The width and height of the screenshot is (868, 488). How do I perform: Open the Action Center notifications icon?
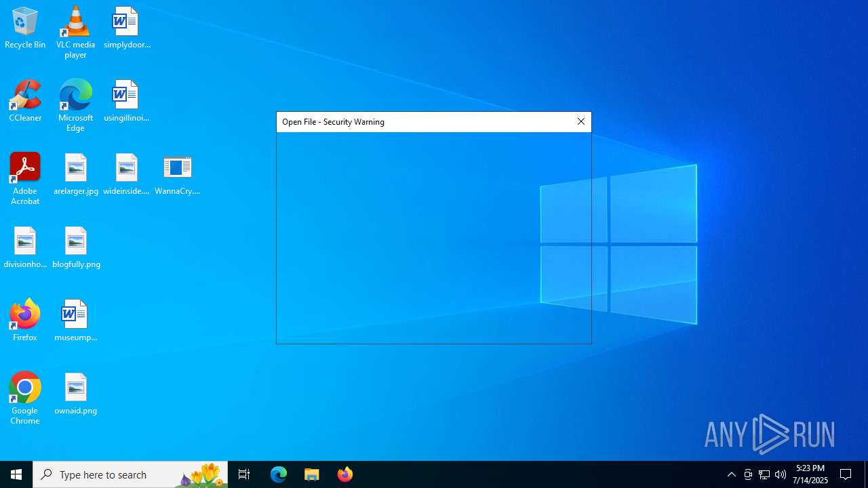click(x=846, y=474)
